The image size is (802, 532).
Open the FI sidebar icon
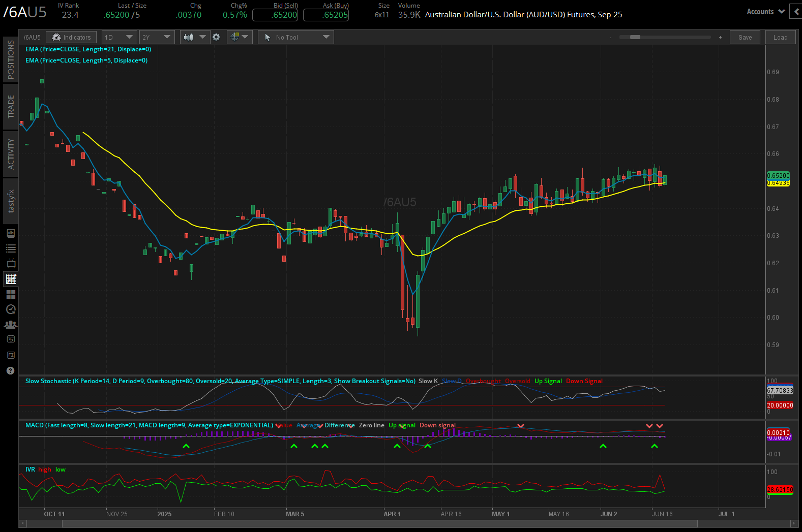[11, 355]
